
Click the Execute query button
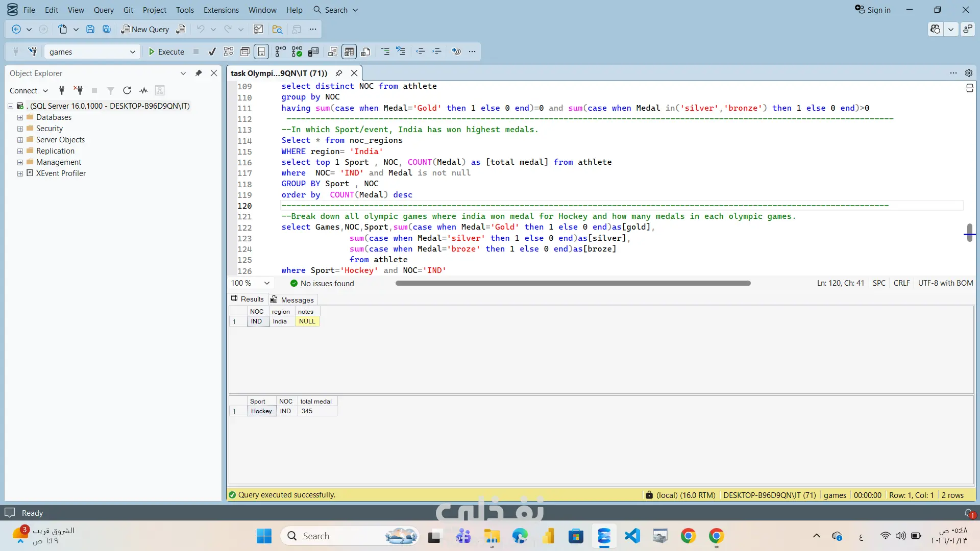[x=166, y=52]
